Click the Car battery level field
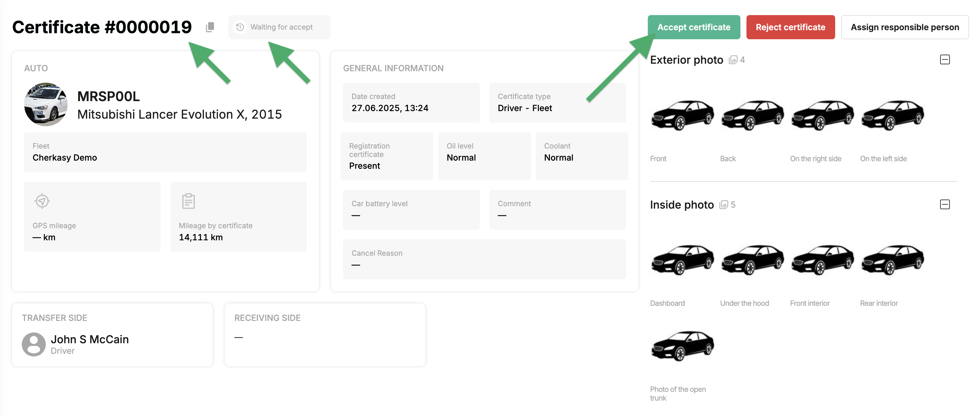The height and width of the screenshot is (416, 980). click(411, 210)
